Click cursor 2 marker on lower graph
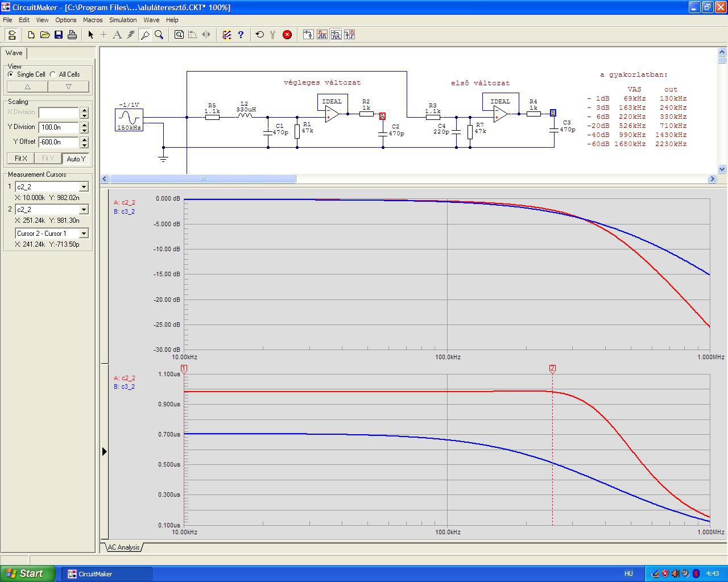This screenshot has width=728, height=582. tap(552, 368)
